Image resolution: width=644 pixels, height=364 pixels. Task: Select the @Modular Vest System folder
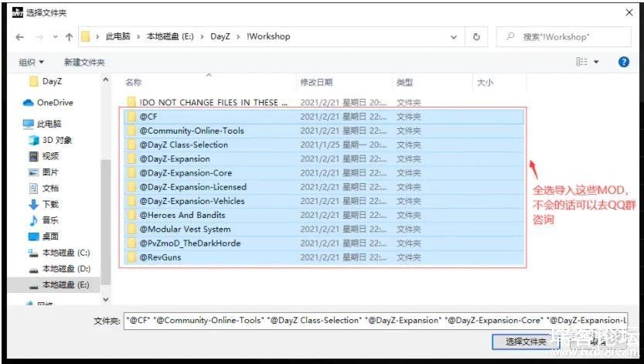click(324, 229)
